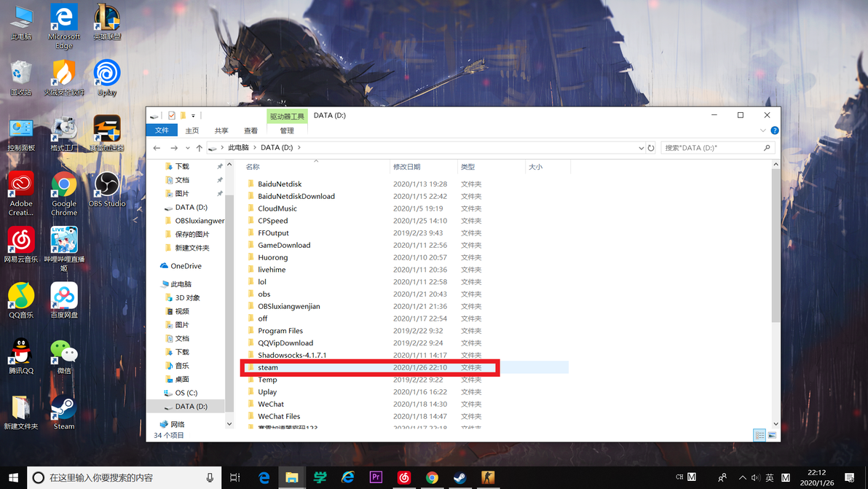Switch to the 共享 ribbon tab
Screen dimensions: 868x489
tap(221, 130)
